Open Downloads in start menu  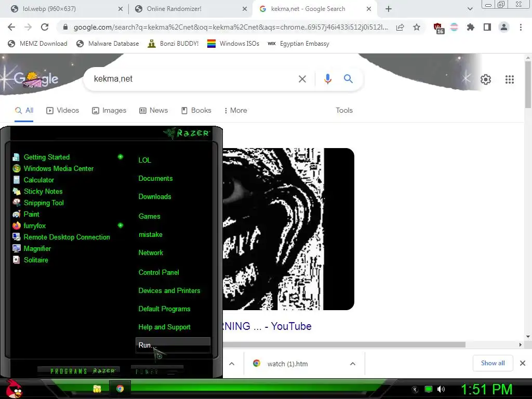[x=155, y=197]
